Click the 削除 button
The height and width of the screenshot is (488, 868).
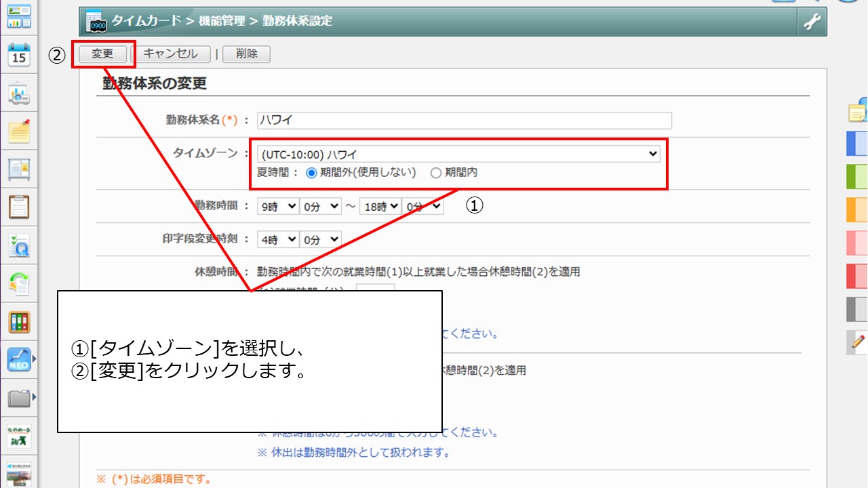246,54
